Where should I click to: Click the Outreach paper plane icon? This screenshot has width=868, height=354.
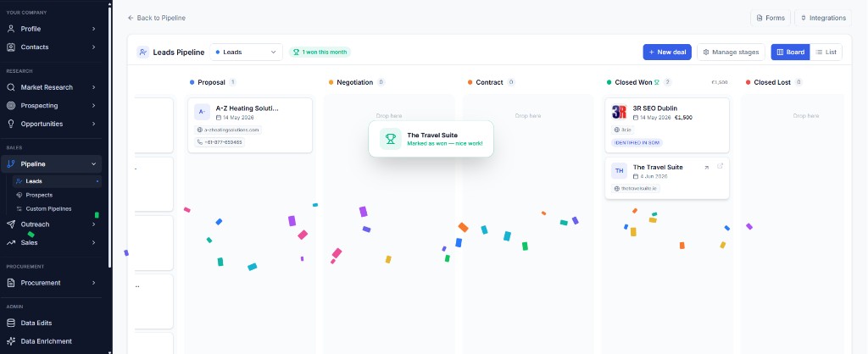pos(10,224)
